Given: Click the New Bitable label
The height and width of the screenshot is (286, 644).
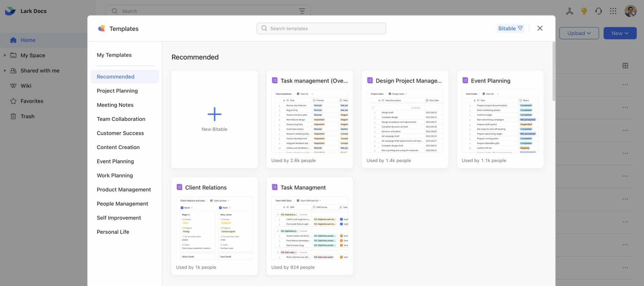Looking at the screenshot, I should point(214,129).
